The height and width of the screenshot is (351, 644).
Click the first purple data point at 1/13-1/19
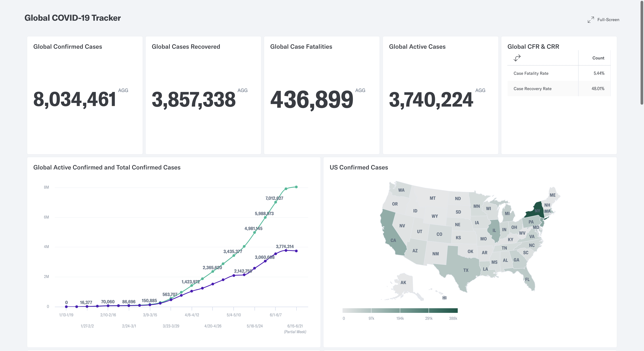point(66,307)
